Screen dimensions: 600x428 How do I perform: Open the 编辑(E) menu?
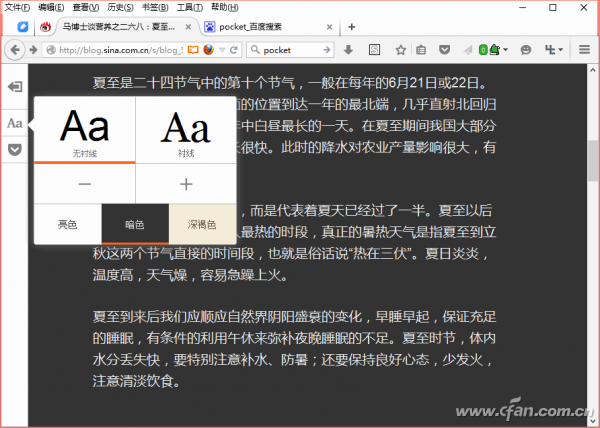tap(51, 7)
